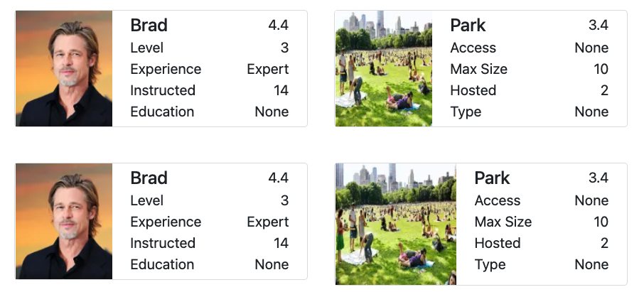This screenshot has width=644, height=292.
Task: Click Hosted label in the top Park card
Action: coord(473,90)
